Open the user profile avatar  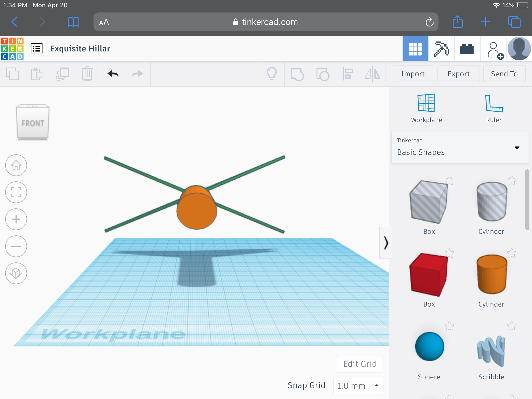click(x=519, y=49)
